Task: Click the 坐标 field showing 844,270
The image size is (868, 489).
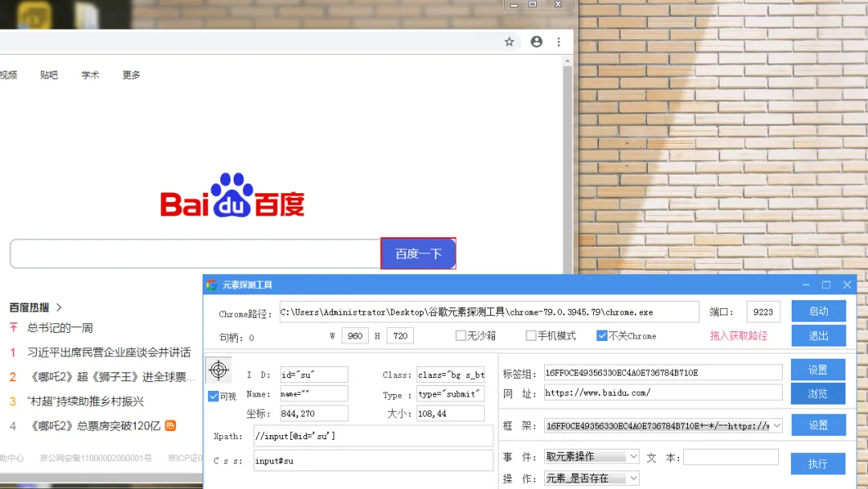Action: click(x=314, y=413)
